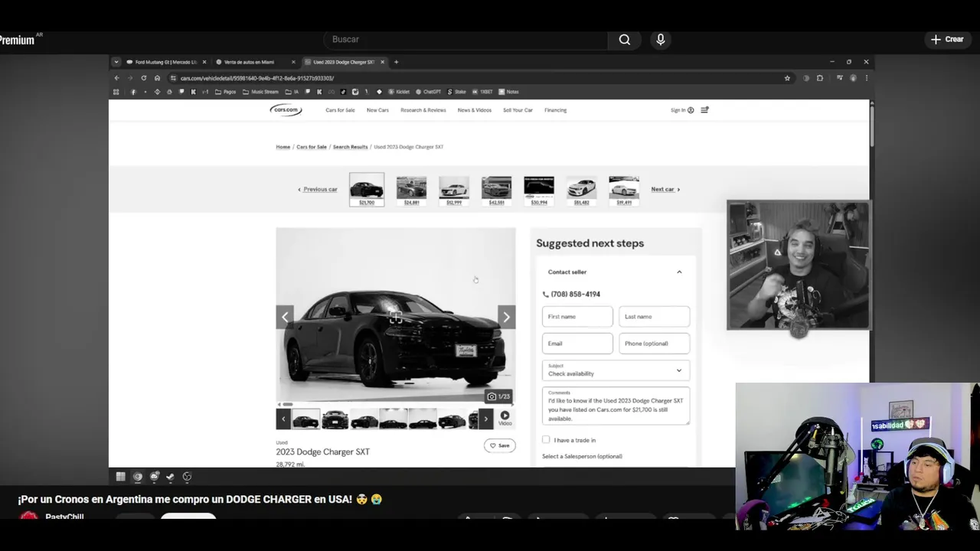
Task: Open the browser three-dot menu
Action: (866, 78)
